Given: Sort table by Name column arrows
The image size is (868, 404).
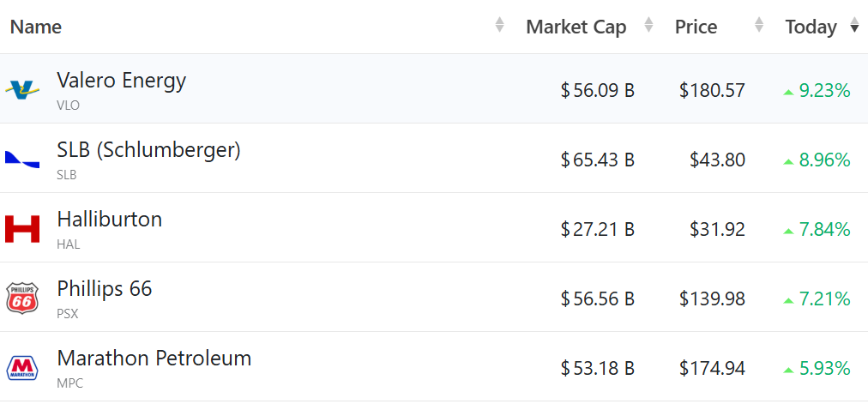Looking at the screenshot, I should click(x=499, y=27).
